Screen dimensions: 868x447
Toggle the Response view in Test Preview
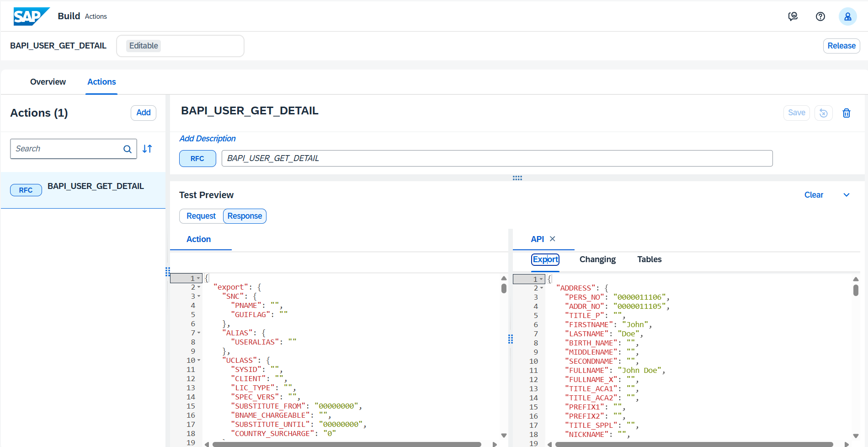tap(245, 215)
